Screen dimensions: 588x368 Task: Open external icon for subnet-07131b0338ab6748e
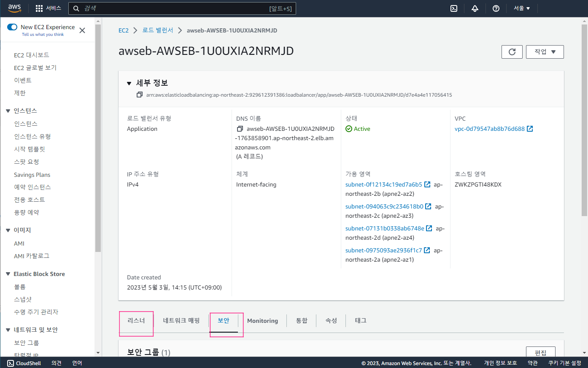click(429, 228)
